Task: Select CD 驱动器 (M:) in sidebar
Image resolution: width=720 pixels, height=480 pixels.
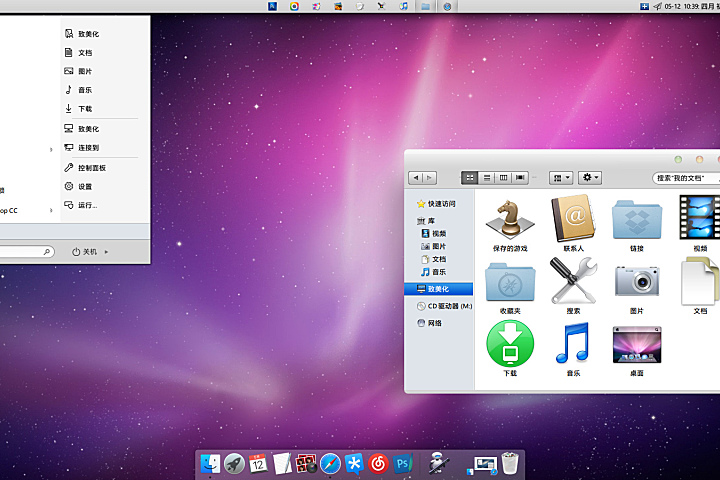Action: coord(444,306)
